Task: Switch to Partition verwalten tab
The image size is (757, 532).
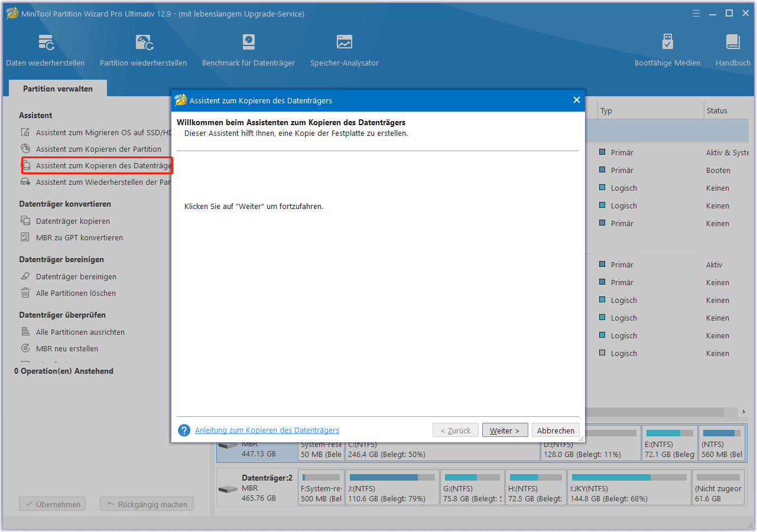Action: [58, 89]
